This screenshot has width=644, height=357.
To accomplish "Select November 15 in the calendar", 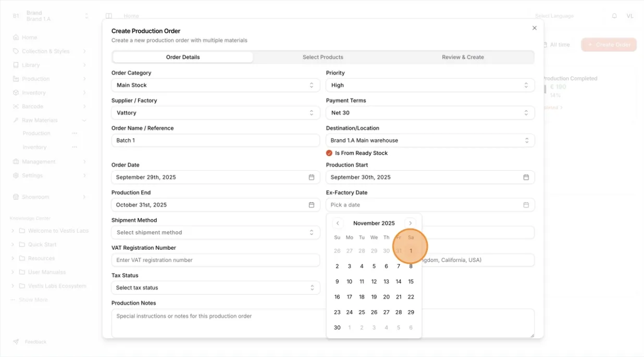I will tap(411, 282).
